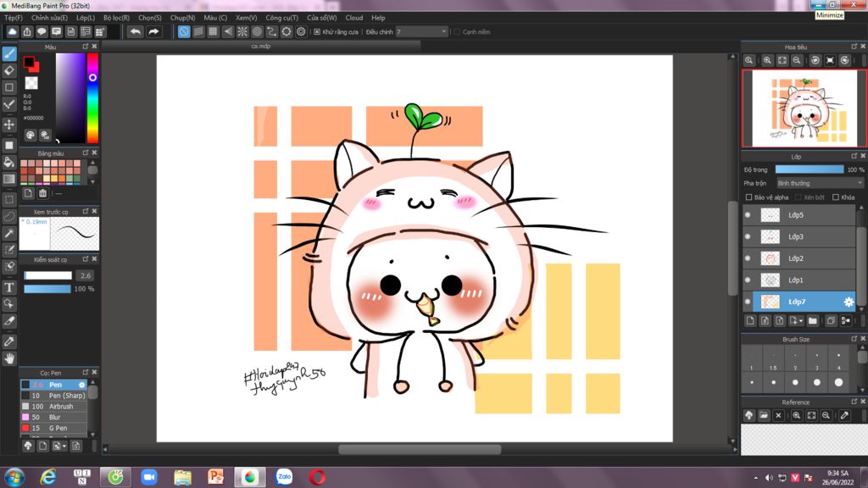Screen dimensions: 868x488
Task: Open the Bộ lọc(R) menu
Action: pyautogui.click(x=116, y=18)
